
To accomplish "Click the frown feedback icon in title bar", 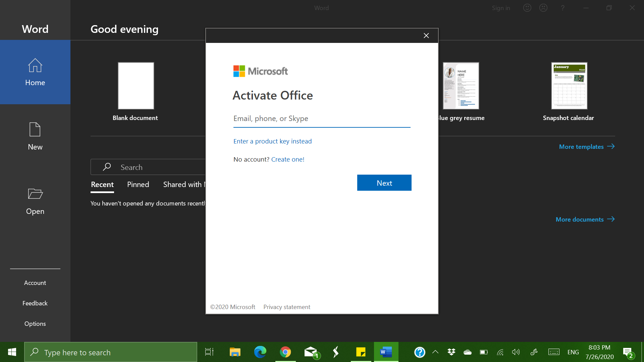I will (x=543, y=8).
